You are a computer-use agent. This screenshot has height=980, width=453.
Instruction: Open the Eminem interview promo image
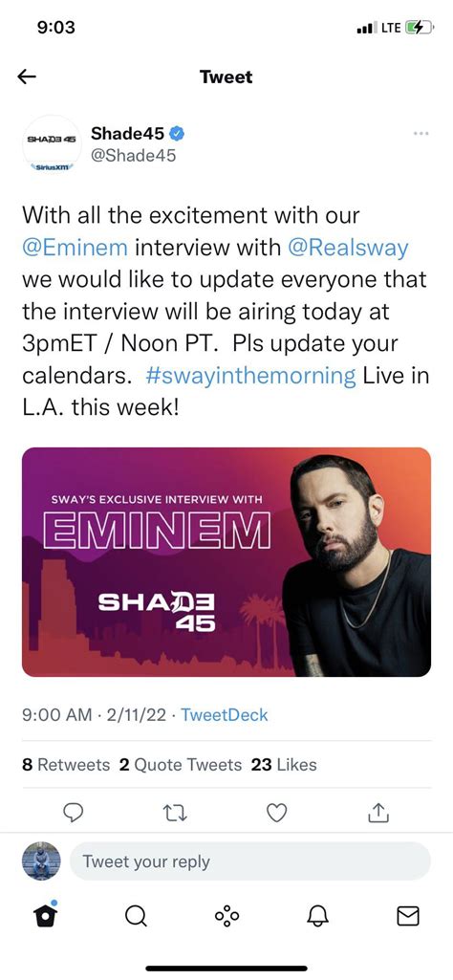pos(226,562)
